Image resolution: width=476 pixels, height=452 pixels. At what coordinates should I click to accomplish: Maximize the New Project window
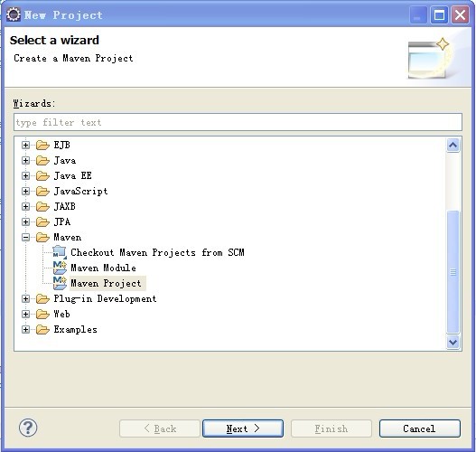click(x=439, y=14)
